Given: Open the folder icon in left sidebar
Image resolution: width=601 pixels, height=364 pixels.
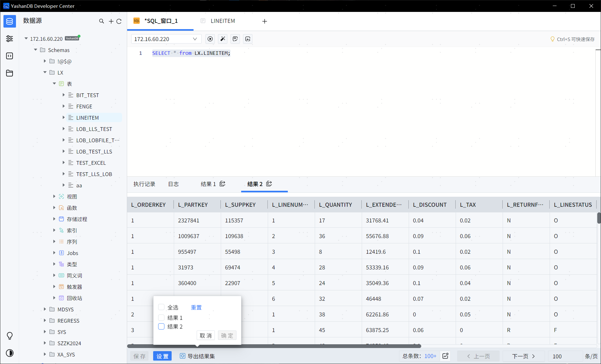Looking at the screenshot, I should click(x=10, y=73).
